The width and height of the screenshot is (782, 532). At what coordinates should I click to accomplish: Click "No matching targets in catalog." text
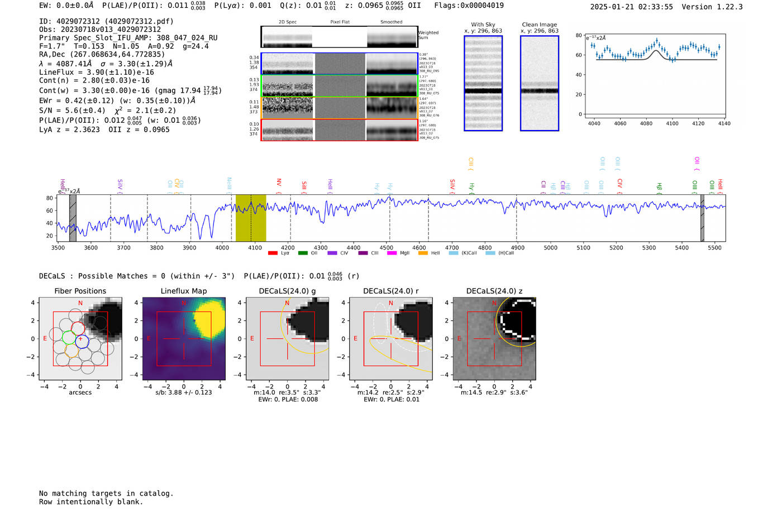106,493
